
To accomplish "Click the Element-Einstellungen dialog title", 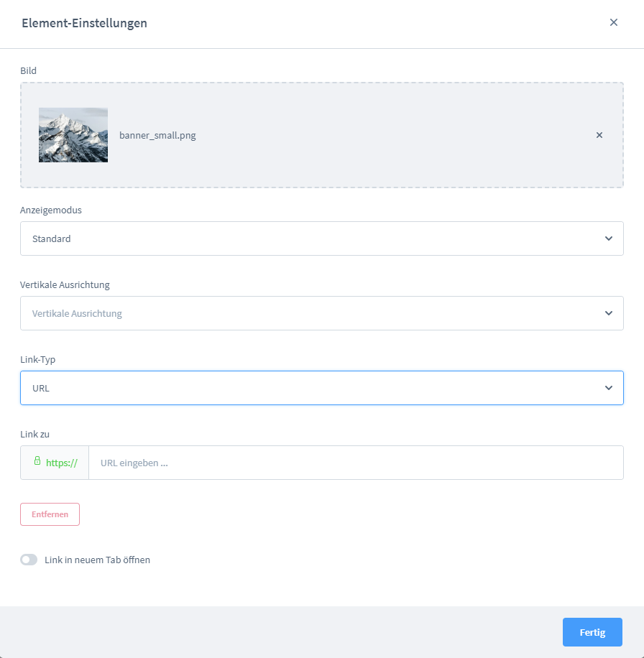I will point(84,23).
